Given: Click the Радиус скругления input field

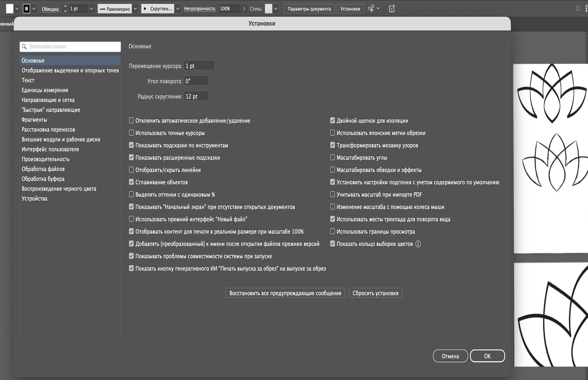Looking at the screenshot, I should [196, 96].
